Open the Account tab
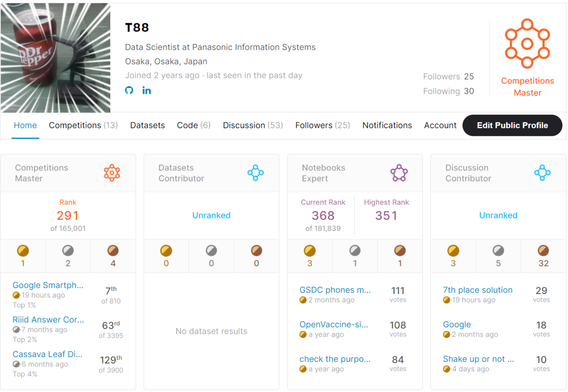 pos(440,125)
